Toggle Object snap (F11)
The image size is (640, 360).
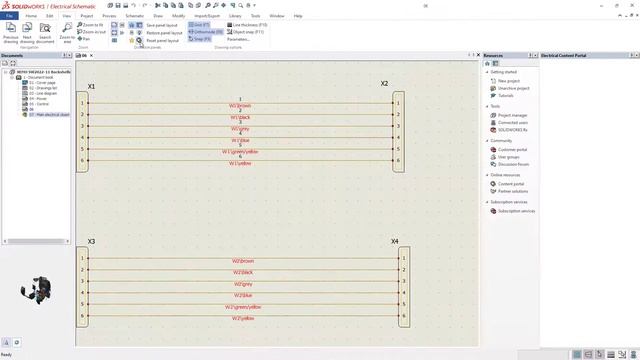(x=245, y=32)
